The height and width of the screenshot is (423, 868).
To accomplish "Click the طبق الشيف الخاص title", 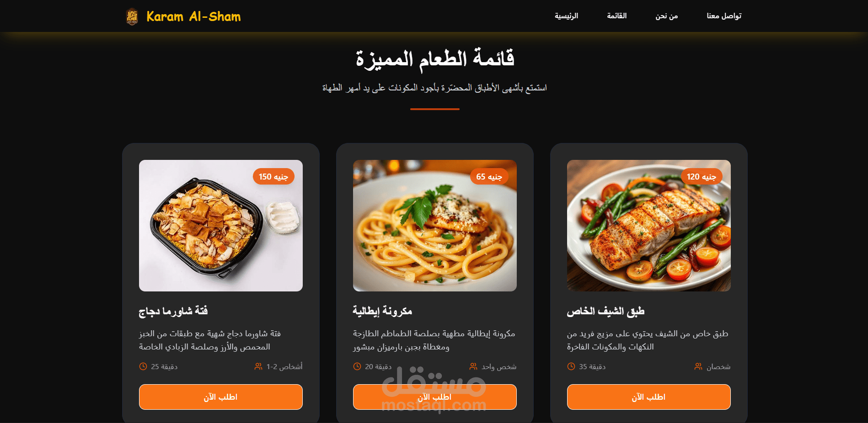I will [x=605, y=311].
